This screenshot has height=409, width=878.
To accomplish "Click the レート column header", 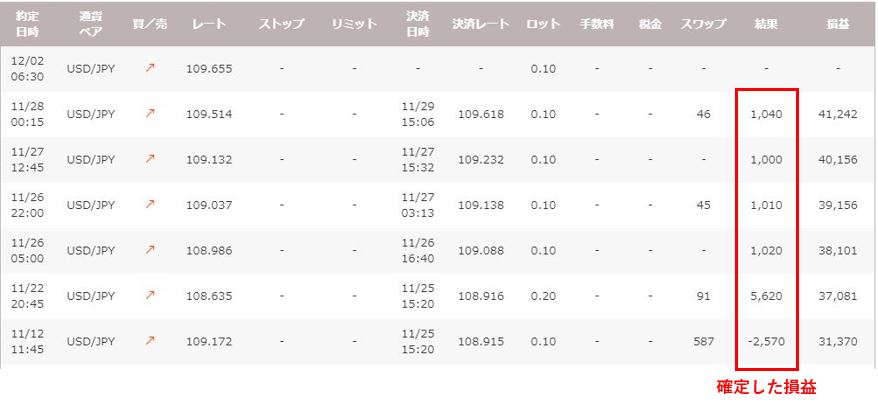I will (x=208, y=23).
